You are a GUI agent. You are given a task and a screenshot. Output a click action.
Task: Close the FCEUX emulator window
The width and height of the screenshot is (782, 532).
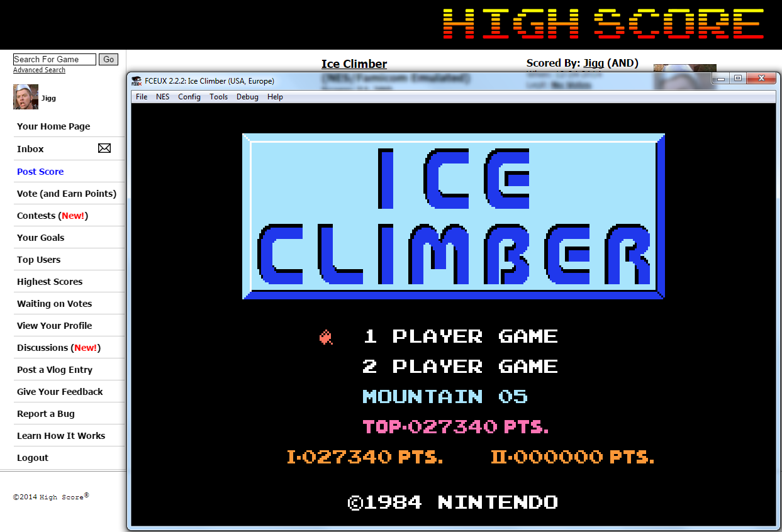coord(761,79)
